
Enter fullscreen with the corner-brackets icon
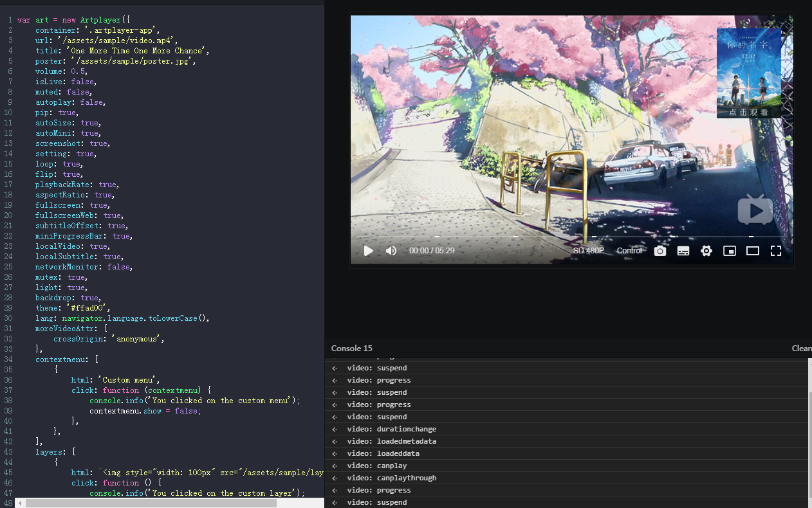776,251
